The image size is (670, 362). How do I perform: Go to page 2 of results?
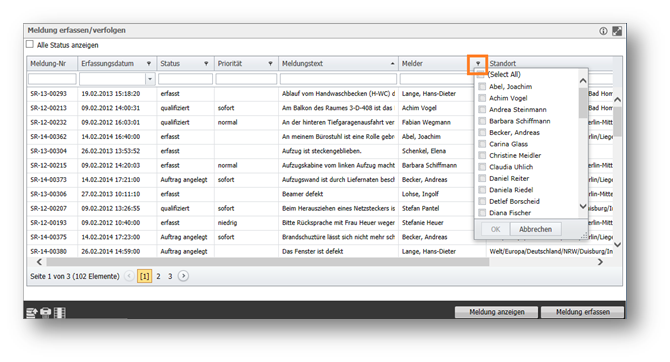(x=158, y=276)
